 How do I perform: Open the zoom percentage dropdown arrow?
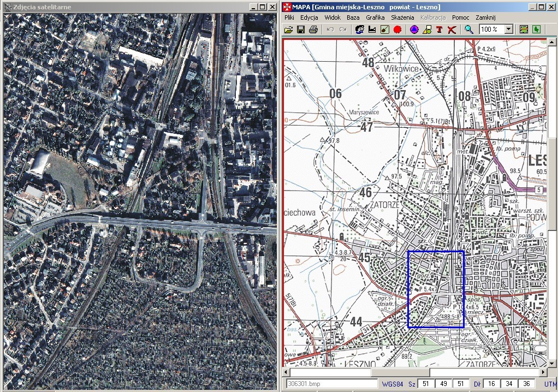coord(509,29)
